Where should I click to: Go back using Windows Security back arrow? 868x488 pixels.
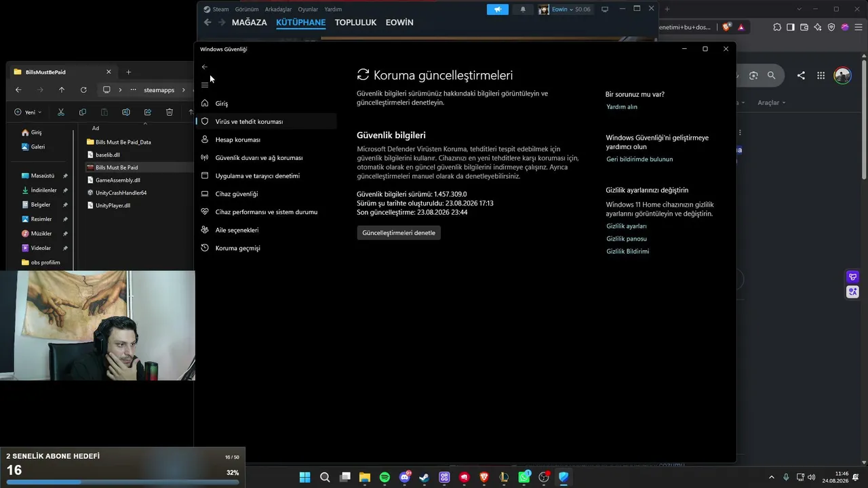[x=205, y=67]
